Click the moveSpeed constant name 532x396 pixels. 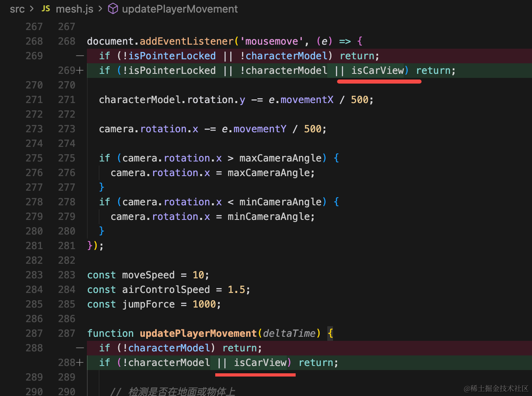click(x=149, y=275)
